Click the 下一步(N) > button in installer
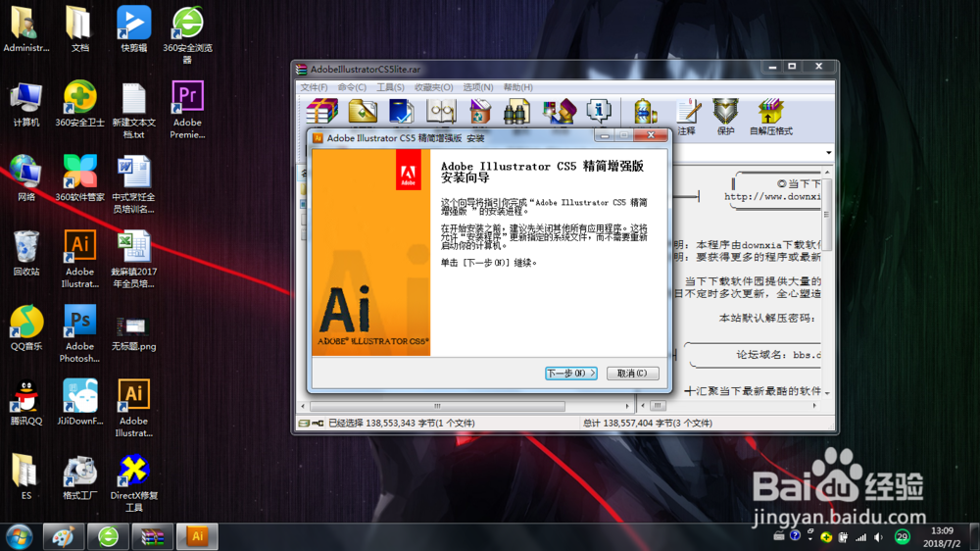This screenshot has width=980, height=551. coord(571,374)
